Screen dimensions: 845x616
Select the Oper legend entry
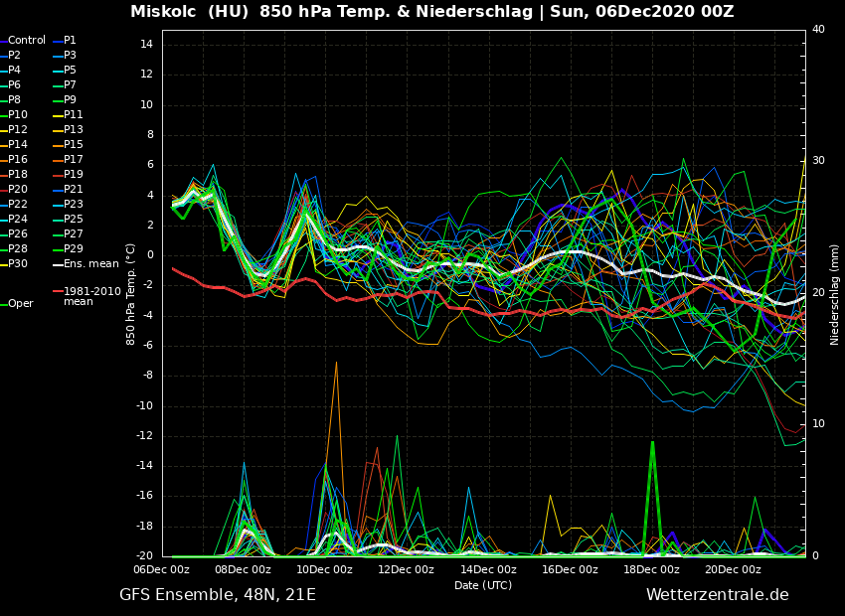pyautogui.click(x=21, y=304)
